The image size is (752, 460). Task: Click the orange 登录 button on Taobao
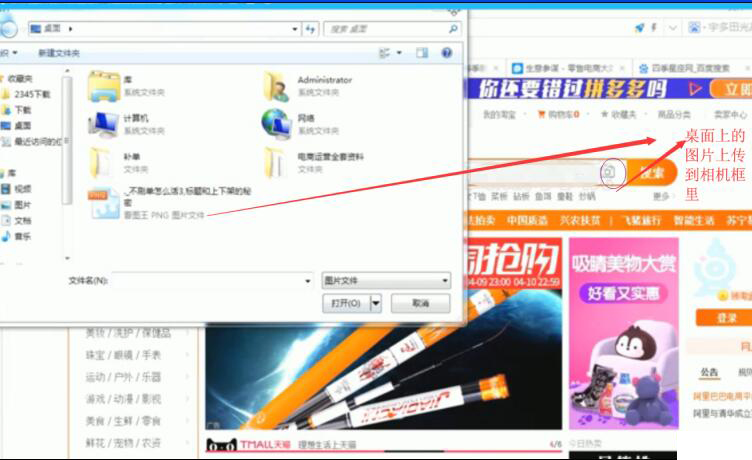[724, 318]
